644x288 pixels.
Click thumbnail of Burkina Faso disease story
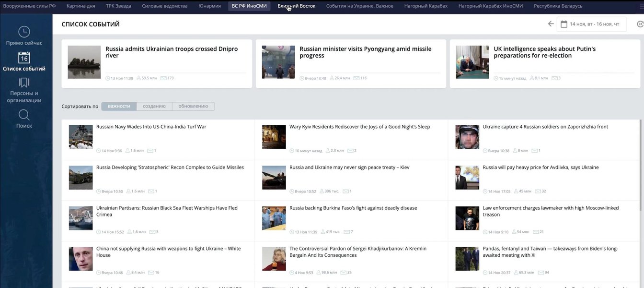[x=274, y=218]
